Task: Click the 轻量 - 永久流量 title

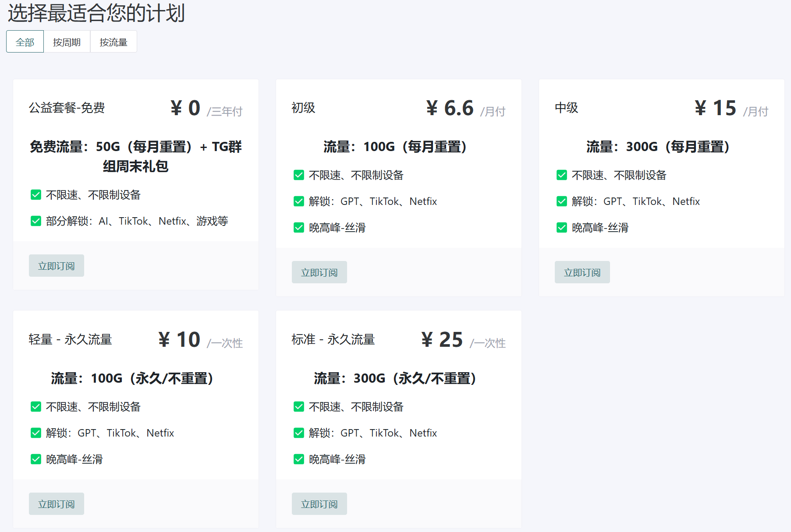Action: point(71,339)
